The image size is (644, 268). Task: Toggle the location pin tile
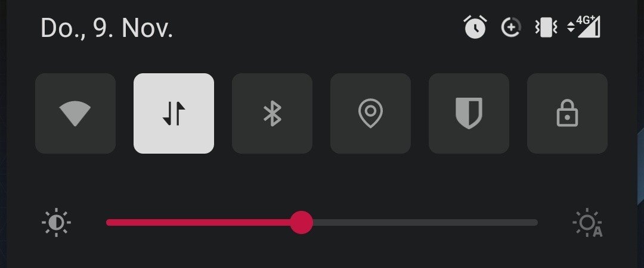point(370,113)
